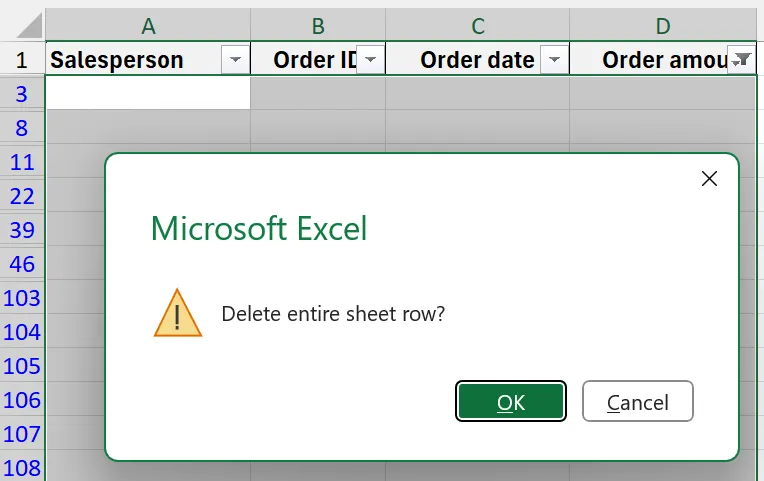
Task: Click the empty cell A3
Action: click(148, 94)
